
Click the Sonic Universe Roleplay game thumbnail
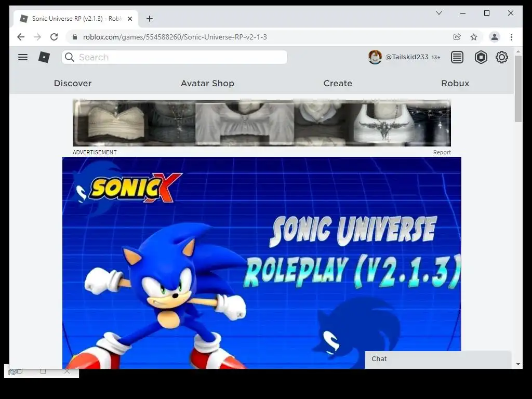(x=262, y=263)
